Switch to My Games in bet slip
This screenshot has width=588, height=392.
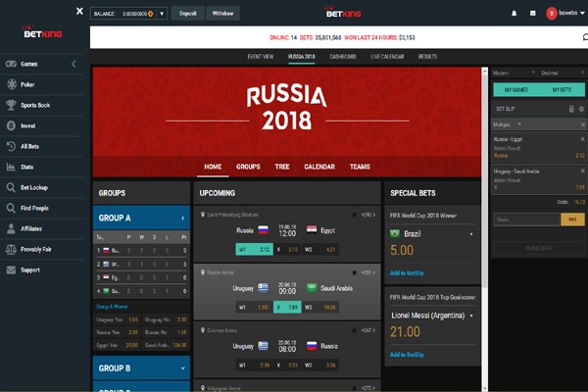516,89
